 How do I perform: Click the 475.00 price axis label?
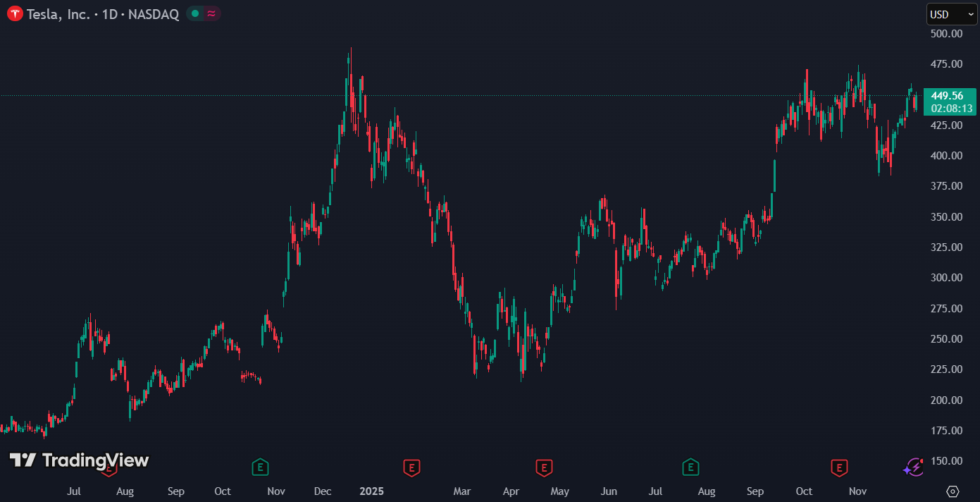[x=946, y=64]
